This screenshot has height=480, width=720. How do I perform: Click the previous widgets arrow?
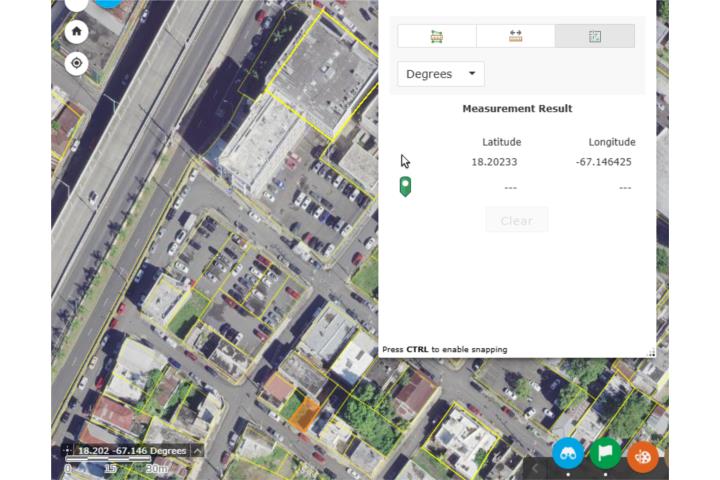click(x=535, y=467)
